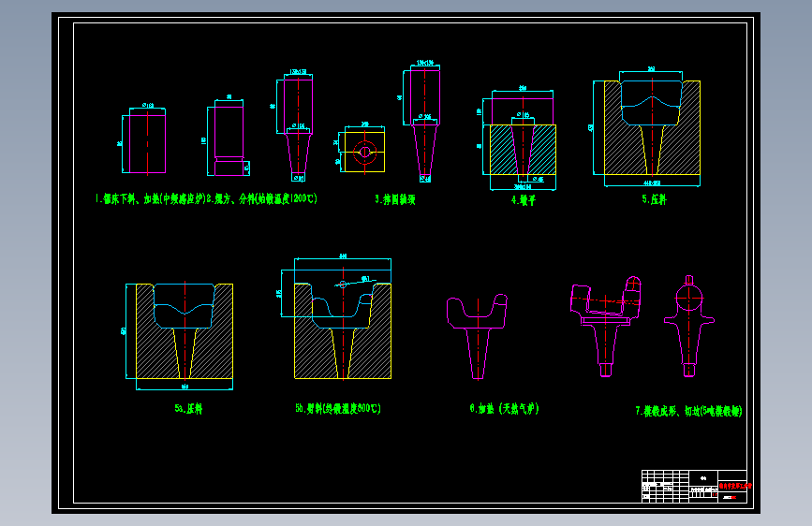Select the front view of the finished forging
Image resolution: width=812 pixels, height=526 pixels.
pyautogui.click(x=606, y=326)
